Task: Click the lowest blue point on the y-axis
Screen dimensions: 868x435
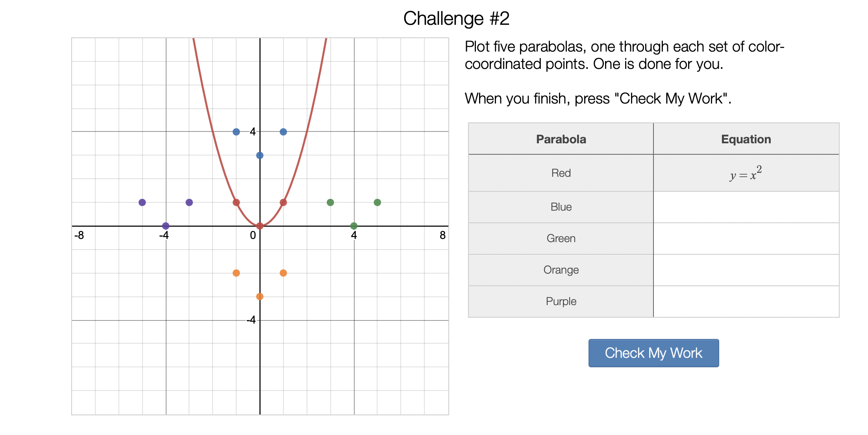Action: click(x=260, y=155)
